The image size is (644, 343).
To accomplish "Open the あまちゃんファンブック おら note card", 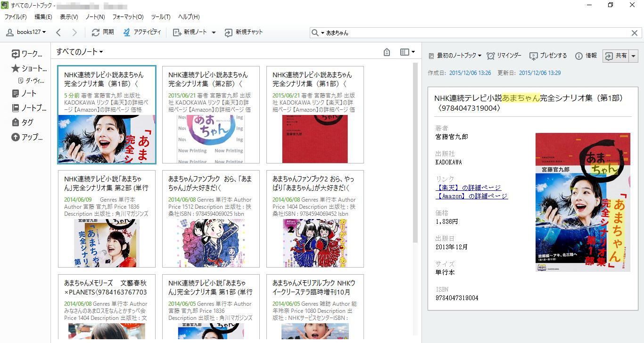I will coord(211,219).
